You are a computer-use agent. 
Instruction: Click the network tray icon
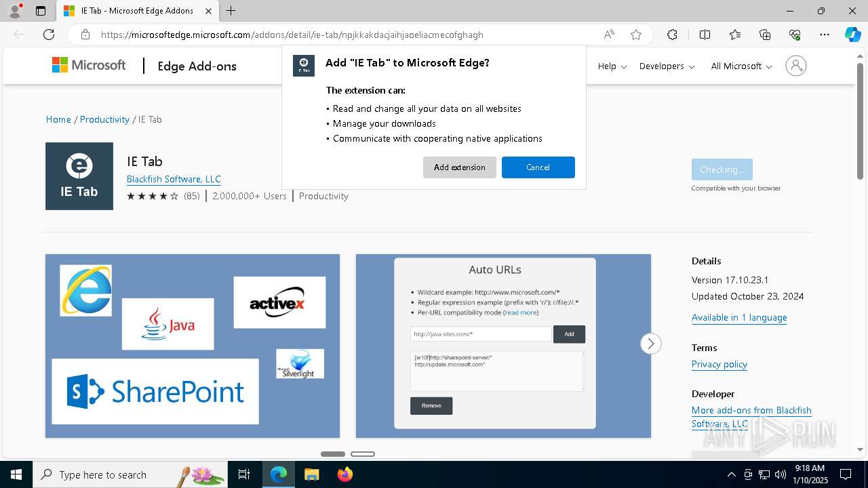click(764, 474)
